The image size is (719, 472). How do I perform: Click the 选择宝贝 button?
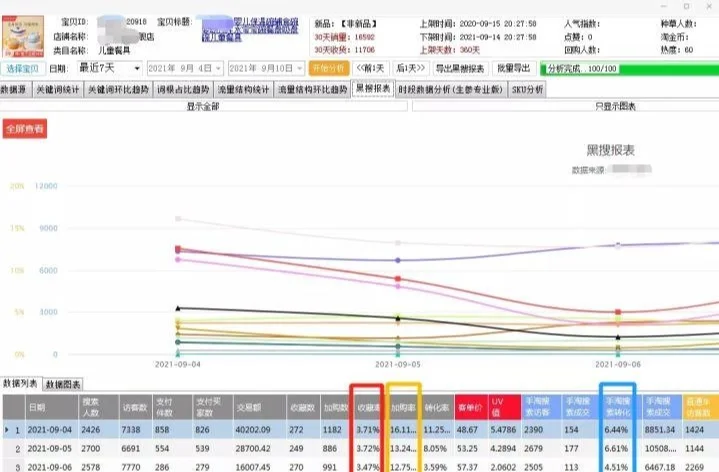tap(23, 68)
